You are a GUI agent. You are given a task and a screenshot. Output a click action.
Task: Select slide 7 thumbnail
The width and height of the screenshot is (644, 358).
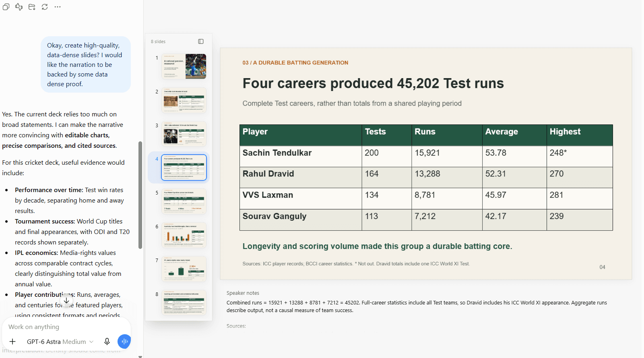pos(184,269)
